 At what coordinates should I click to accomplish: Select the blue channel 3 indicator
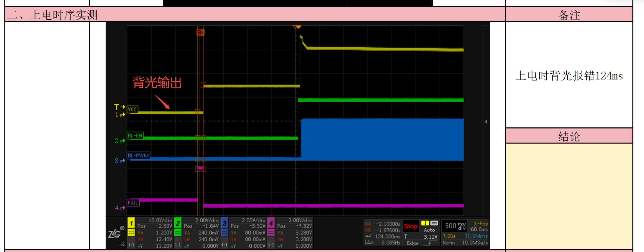225,223
